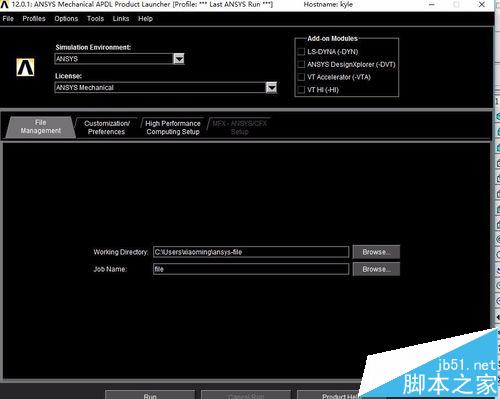Open the Links menu
The height and width of the screenshot is (399, 500).
[x=121, y=19]
